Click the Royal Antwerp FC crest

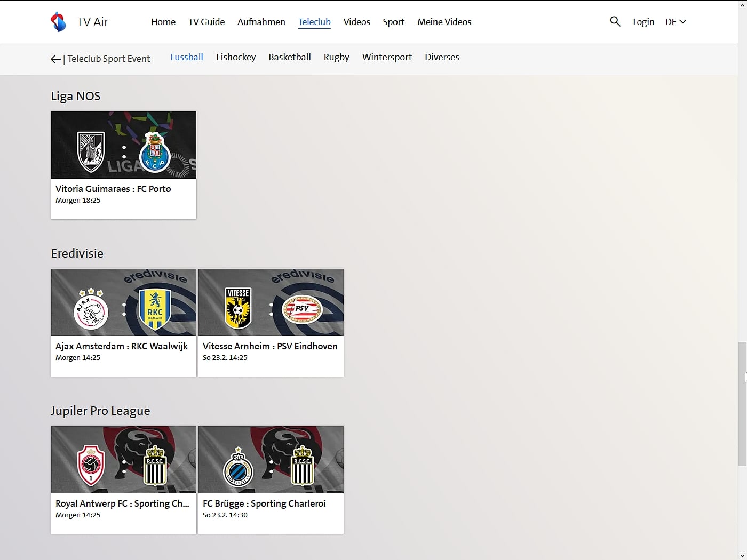[91, 465]
